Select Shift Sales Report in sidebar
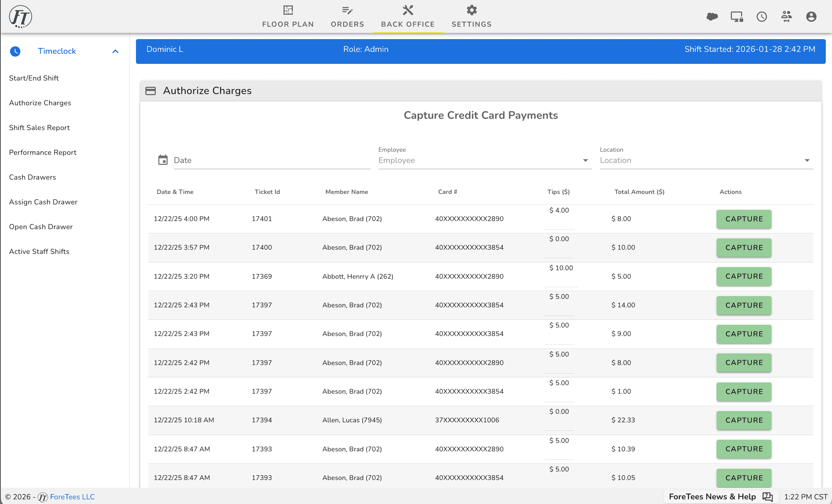This screenshot has width=832, height=504. [40, 128]
